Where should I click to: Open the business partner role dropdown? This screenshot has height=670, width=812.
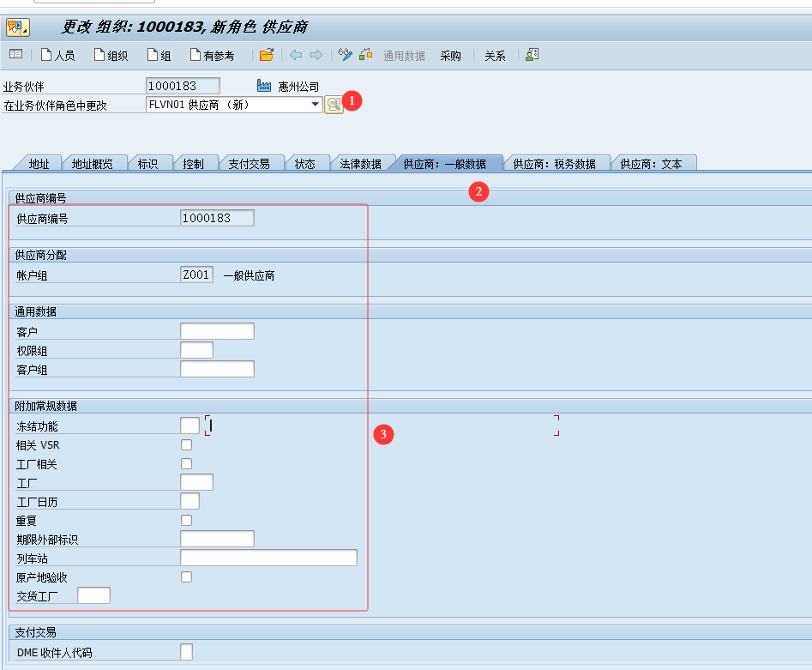pyautogui.click(x=316, y=105)
